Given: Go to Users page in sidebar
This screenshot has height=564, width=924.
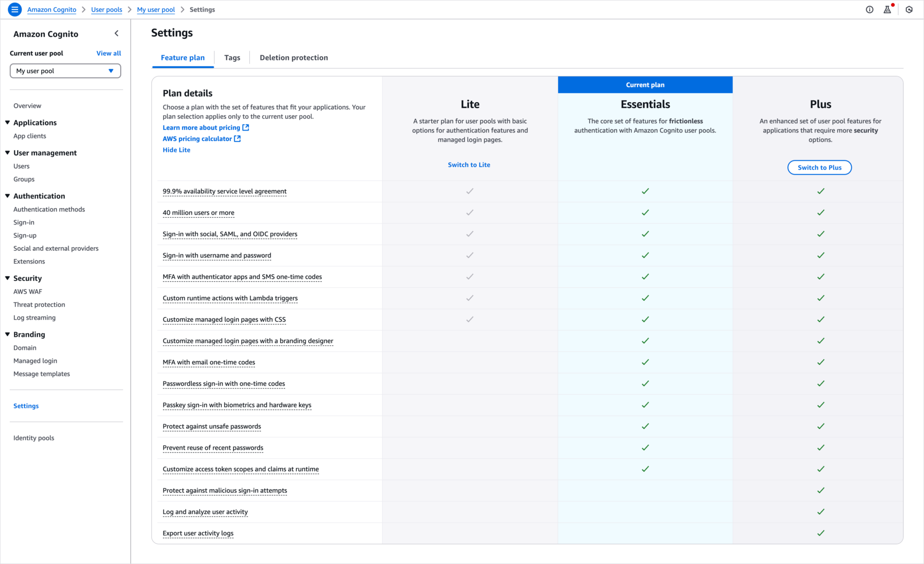Looking at the screenshot, I should 22,166.
